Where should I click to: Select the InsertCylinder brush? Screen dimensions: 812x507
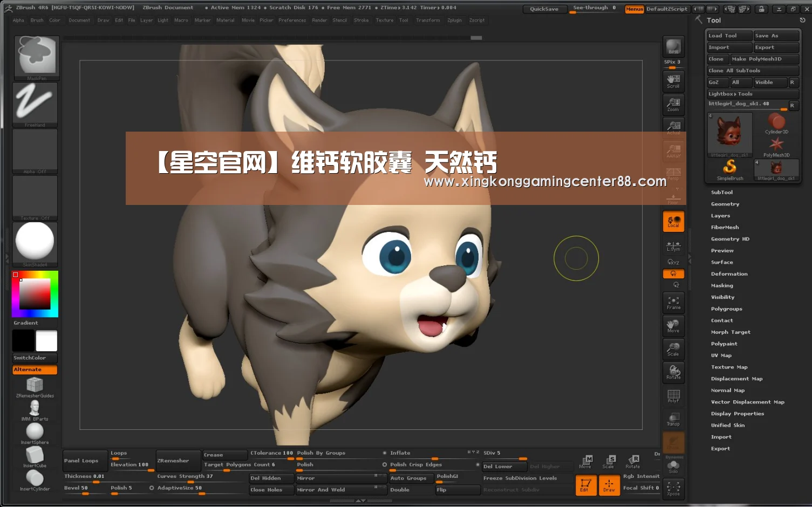pos(35,481)
